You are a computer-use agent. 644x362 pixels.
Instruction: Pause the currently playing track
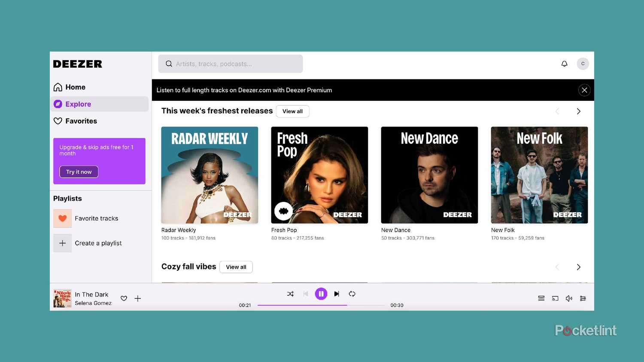[x=321, y=294]
